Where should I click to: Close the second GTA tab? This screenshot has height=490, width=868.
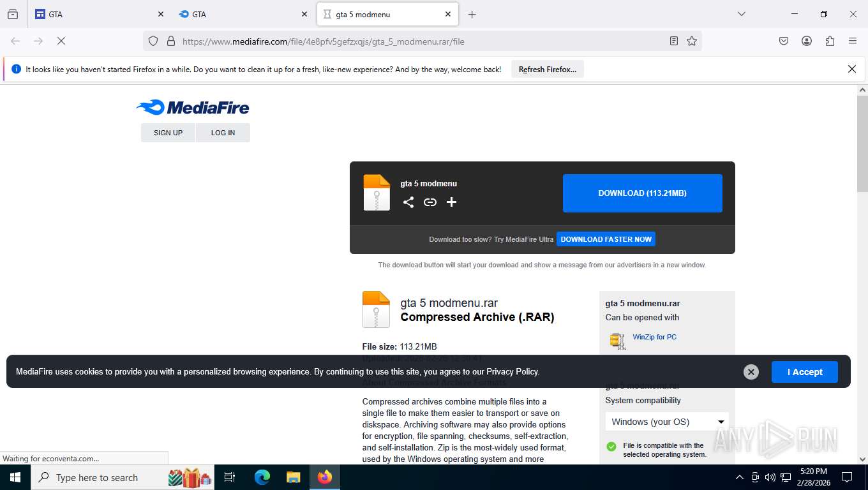tap(304, 14)
